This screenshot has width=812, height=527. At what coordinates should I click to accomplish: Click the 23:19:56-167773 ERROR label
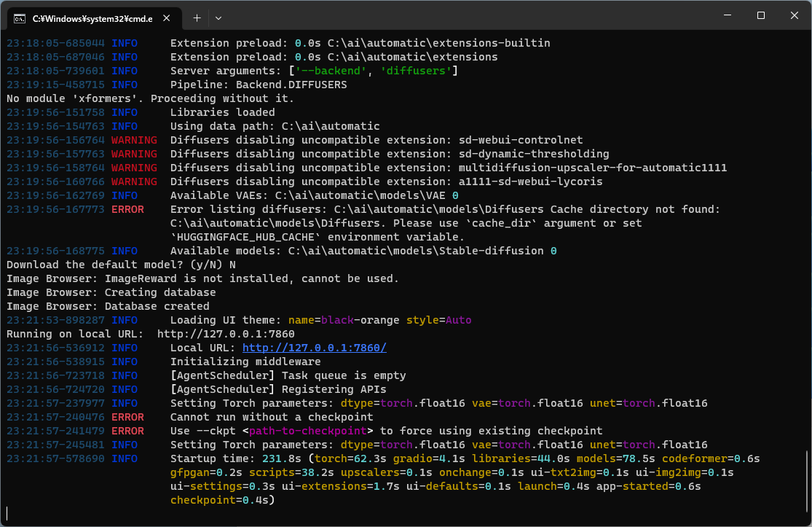coord(127,209)
